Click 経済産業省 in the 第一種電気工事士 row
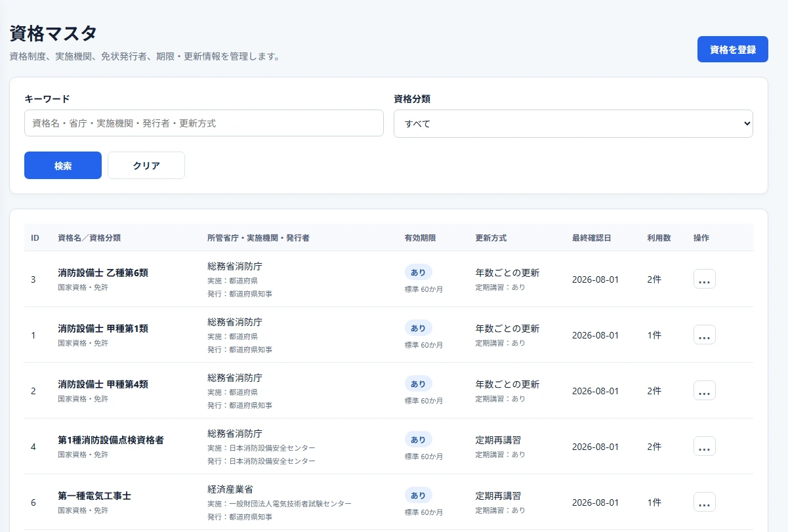The image size is (788, 532). (x=230, y=489)
